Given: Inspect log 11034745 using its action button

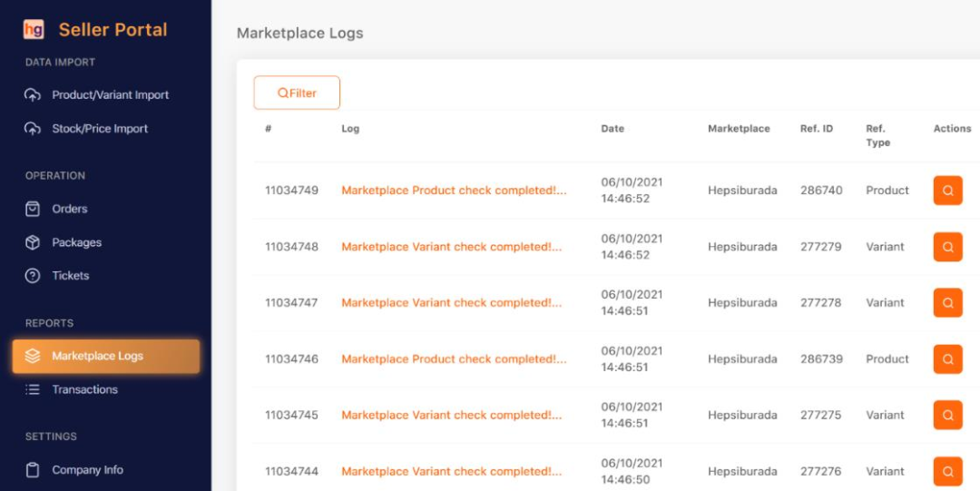Looking at the screenshot, I should 947,416.
